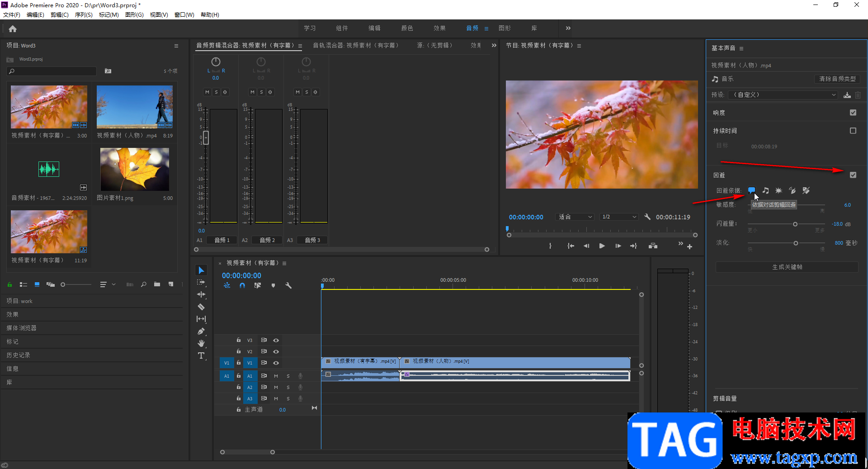Select the Razor tool in tools panel
This screenshot has height=469, width=868.
[201, 307]
